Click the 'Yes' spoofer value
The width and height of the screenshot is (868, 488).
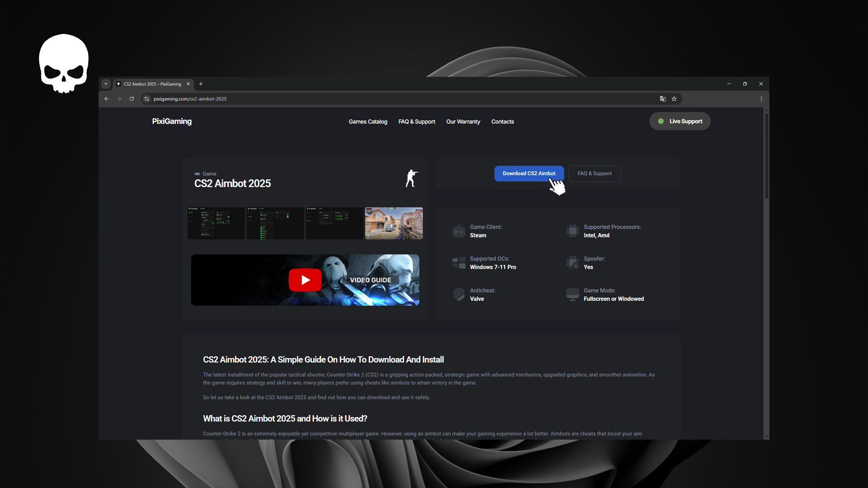pyautogui.click(x=588, y=267)
